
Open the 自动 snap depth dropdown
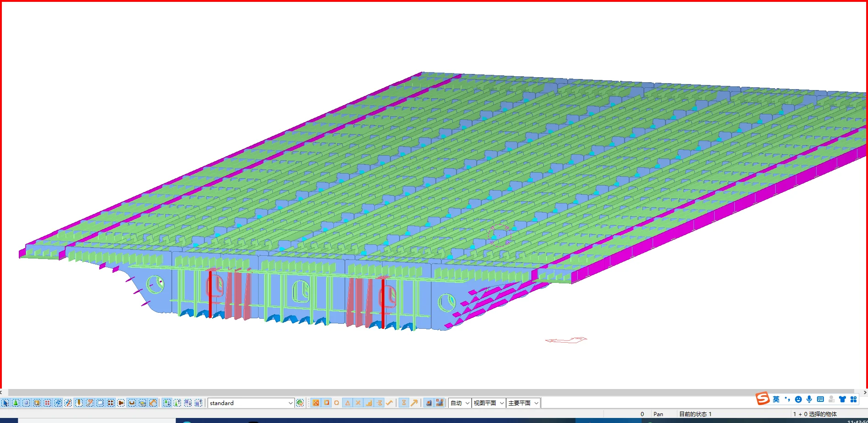pyautogui.click(x=460, y=403)
